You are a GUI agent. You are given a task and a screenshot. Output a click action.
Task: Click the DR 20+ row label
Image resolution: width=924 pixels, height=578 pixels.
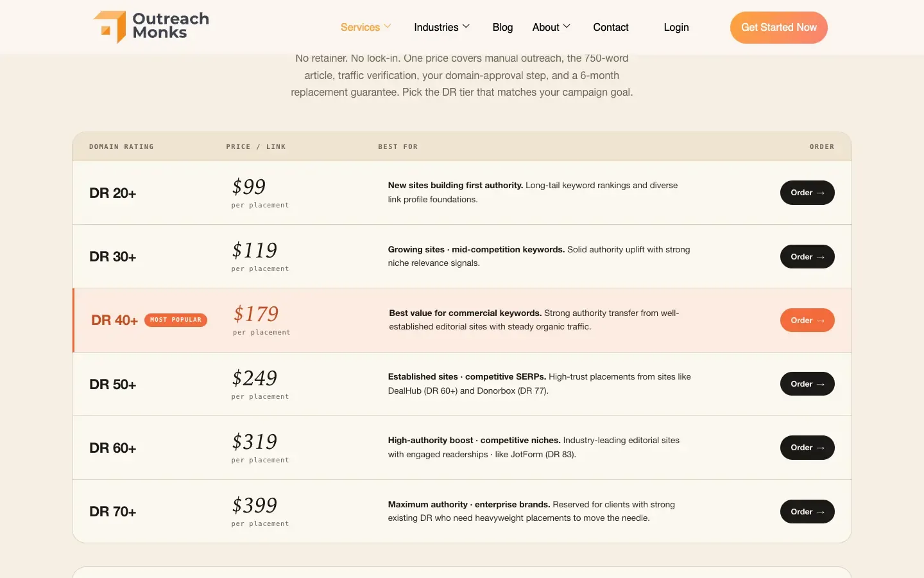click(x=113, y=193)
